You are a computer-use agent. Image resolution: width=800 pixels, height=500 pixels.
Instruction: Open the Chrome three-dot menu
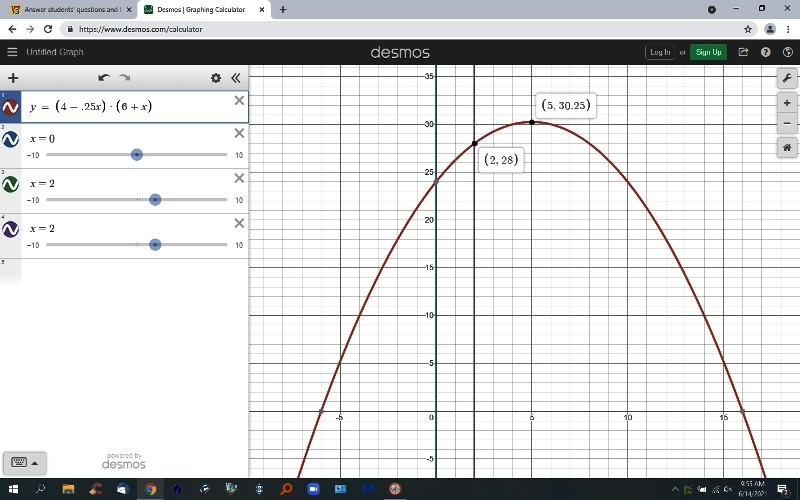(x=788, y=29)
